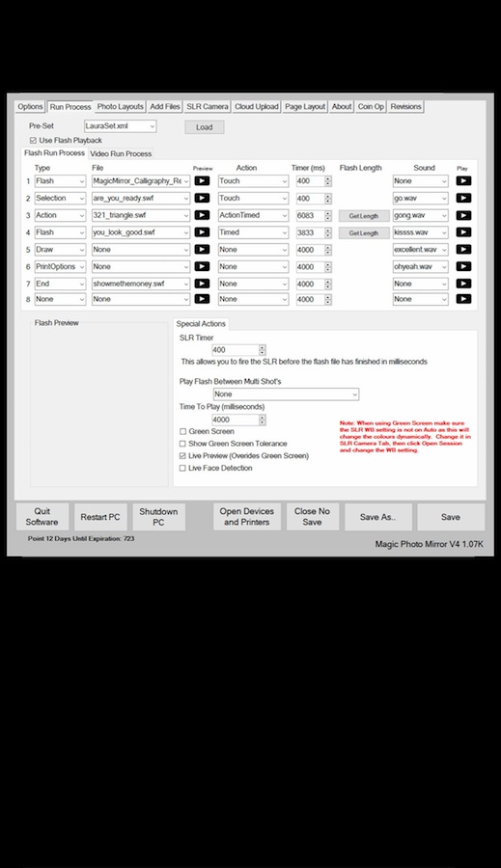Click the Save As.. button

tap(378, 517)
